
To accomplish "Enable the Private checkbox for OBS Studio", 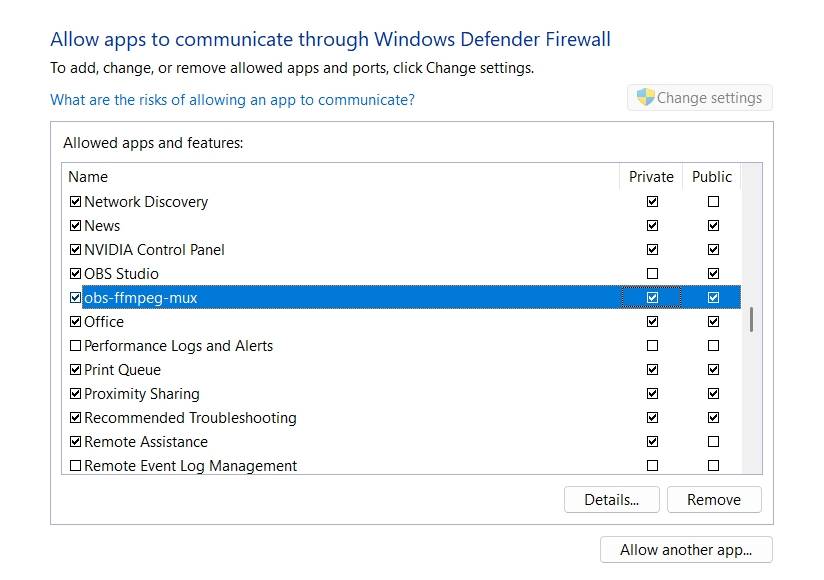I will (x=652, y=273).
